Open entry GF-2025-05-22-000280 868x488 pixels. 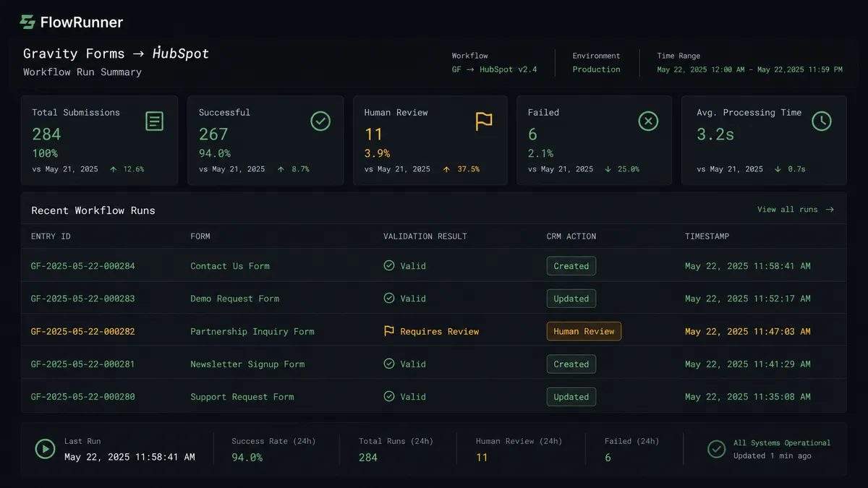pos(82,397)
